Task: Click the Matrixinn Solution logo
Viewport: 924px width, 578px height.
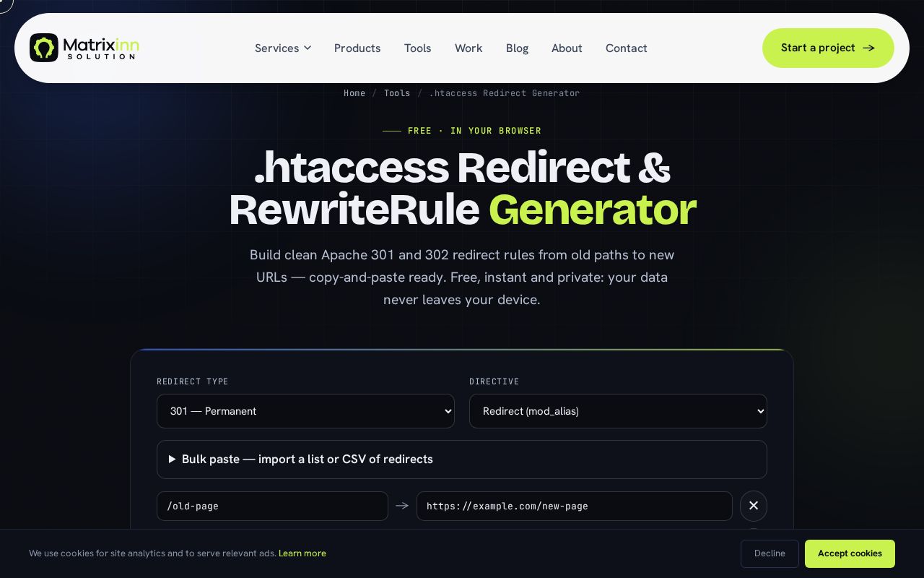Action: 84,48
